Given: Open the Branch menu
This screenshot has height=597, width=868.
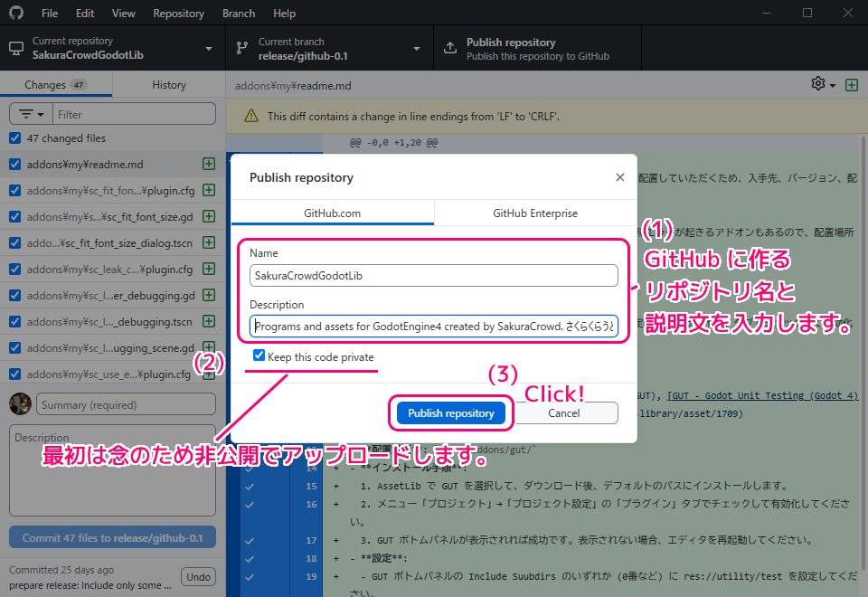Looking at the screenshot, I should point(238,13).
